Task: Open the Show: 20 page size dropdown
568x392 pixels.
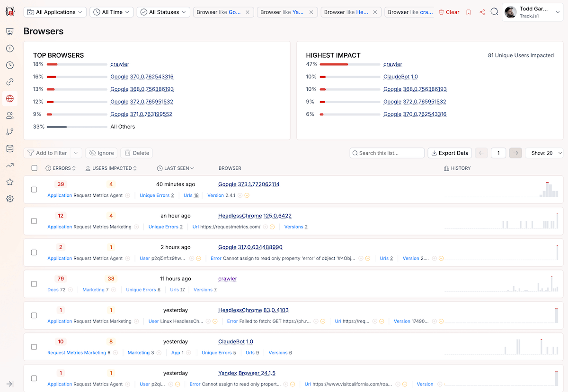Action: 544,153
